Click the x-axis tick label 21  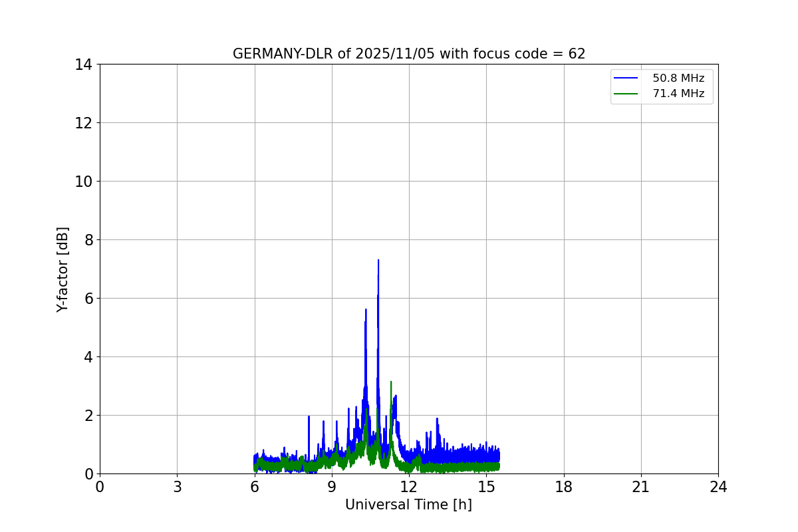(x=641, y=487)
